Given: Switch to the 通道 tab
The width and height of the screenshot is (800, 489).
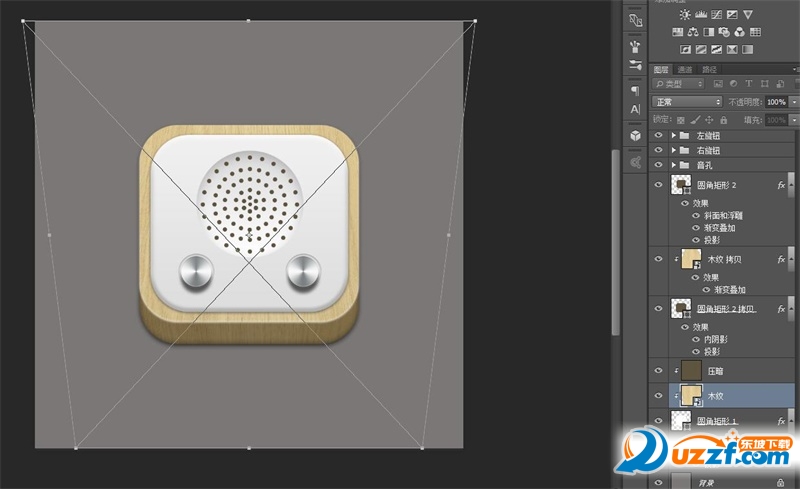Looking at the screenshot, I should point(685,69).
